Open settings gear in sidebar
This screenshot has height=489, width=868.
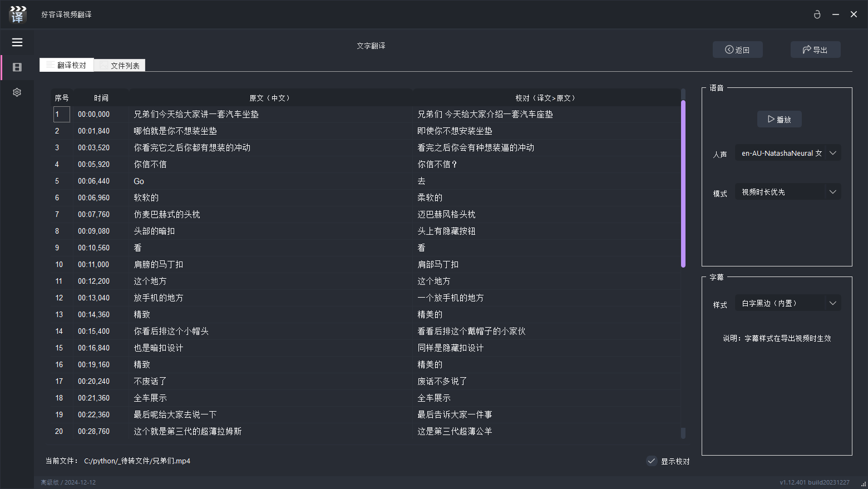coord(17,92)
